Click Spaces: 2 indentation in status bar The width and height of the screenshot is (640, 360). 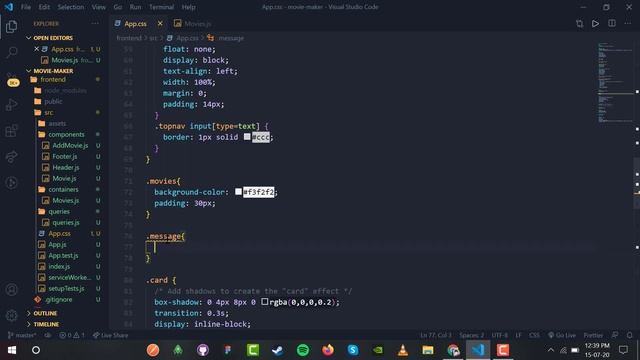pyautogui.click(x=471, y=335)
